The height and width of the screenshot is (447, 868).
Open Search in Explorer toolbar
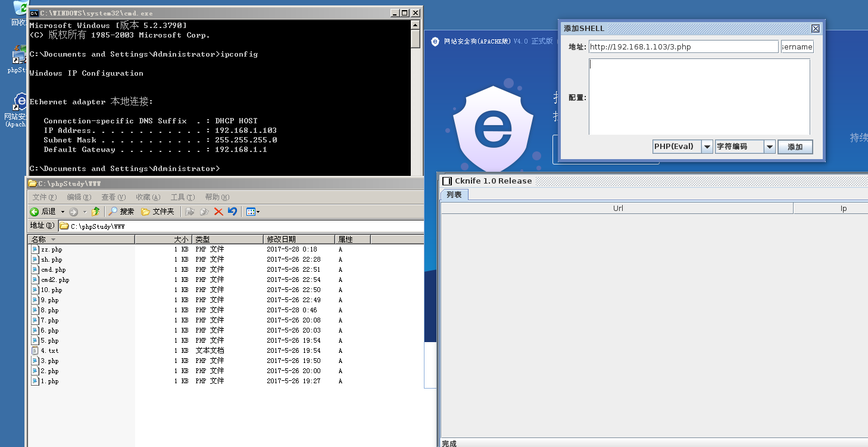click(121, 212)
